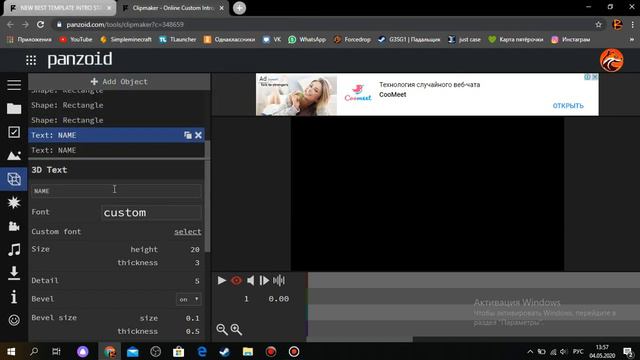Click ОТКРЫТЬ link in the ad
The height and width of the screenshot is (360, 640).
(x=568, y=106)
